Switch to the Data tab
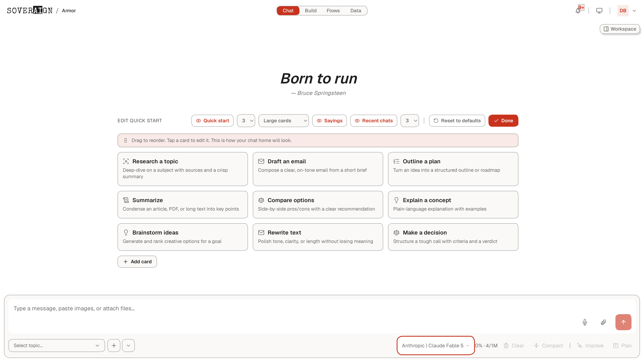 tap(355, 10)
